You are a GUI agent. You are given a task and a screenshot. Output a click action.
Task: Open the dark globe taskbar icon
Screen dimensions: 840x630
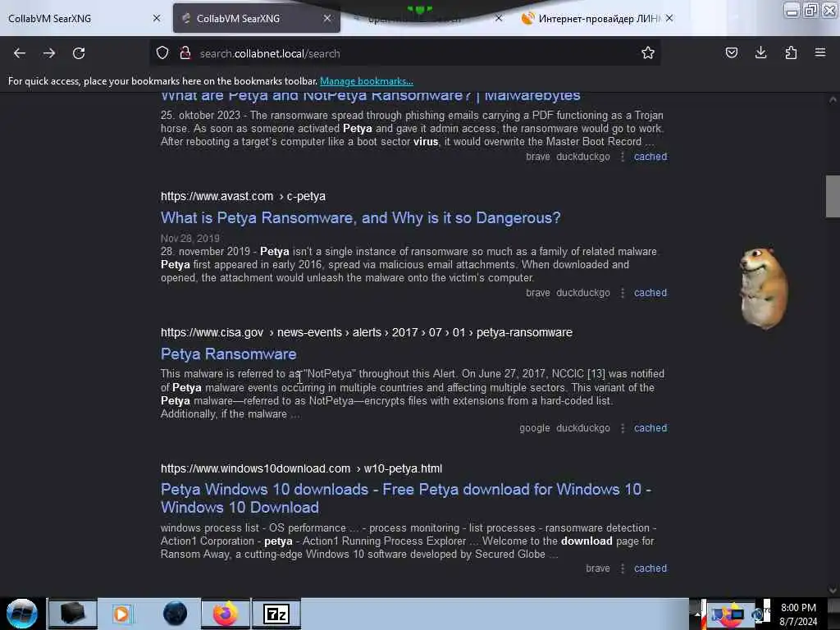tap(176, 614)
